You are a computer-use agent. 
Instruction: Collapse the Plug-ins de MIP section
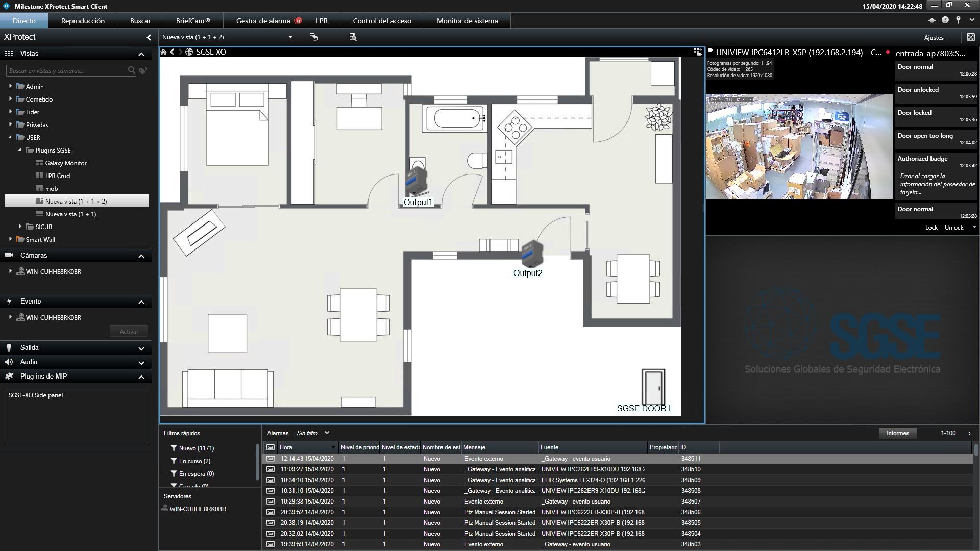tap(141, 377)
